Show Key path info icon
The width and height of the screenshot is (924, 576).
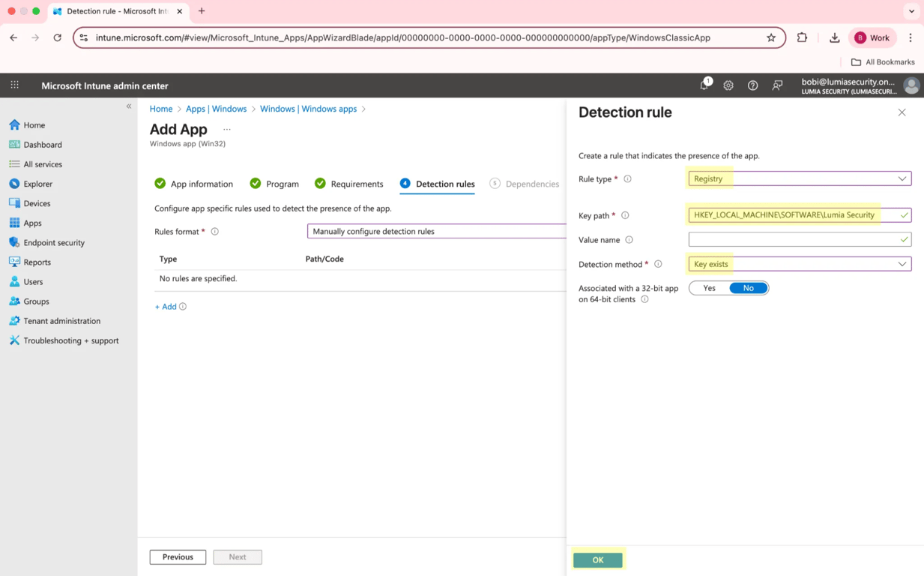pos(625,216)
